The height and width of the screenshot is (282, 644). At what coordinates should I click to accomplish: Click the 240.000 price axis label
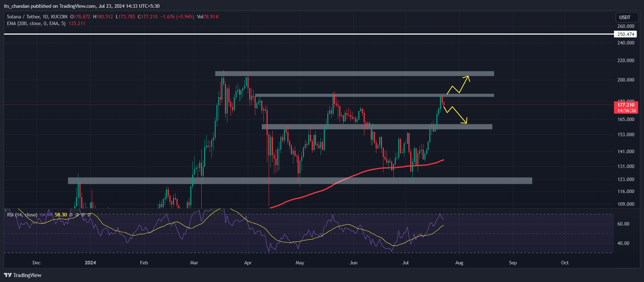tap(626, 43)
